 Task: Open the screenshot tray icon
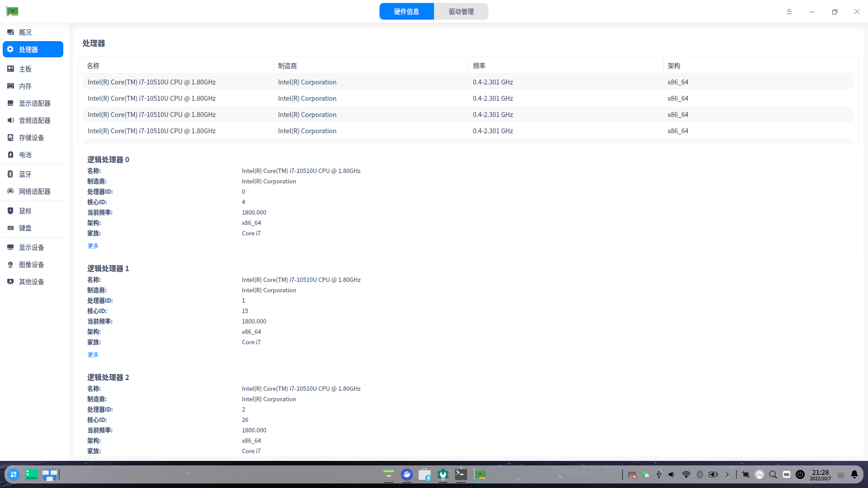click(x=746, y=474)
